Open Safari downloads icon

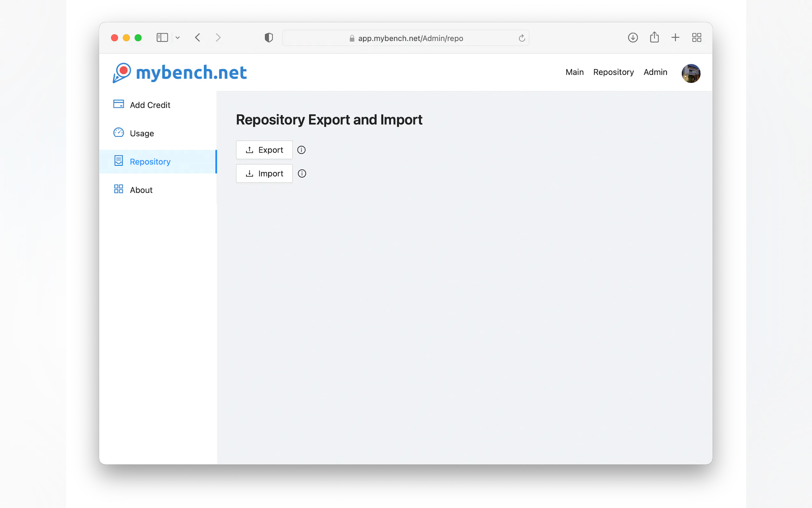[x=632, y=38]
